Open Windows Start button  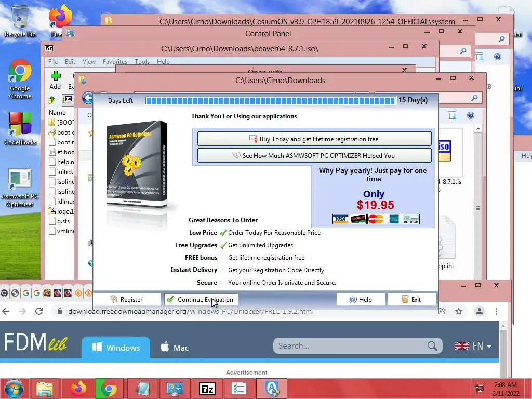click(x=14, y=389)
